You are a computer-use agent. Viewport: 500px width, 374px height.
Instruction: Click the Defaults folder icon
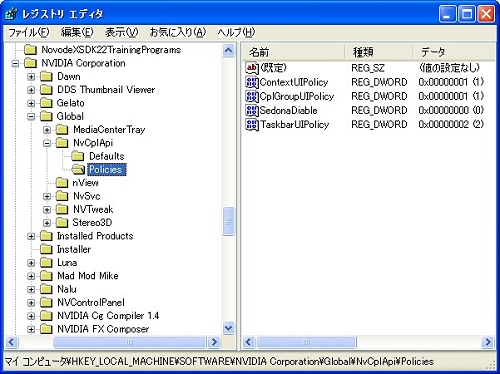pos(78,156)
